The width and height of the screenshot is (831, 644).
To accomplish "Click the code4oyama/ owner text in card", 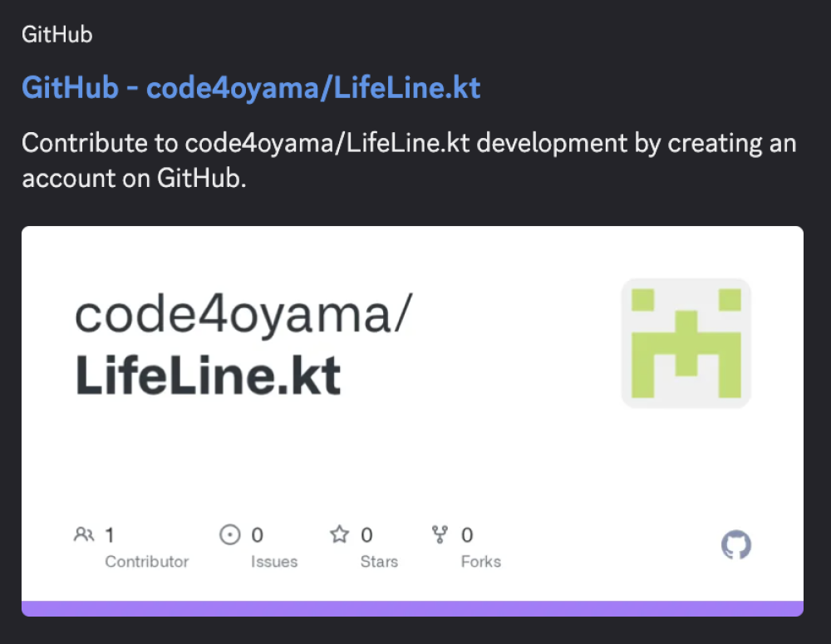I will coord(243,316).
